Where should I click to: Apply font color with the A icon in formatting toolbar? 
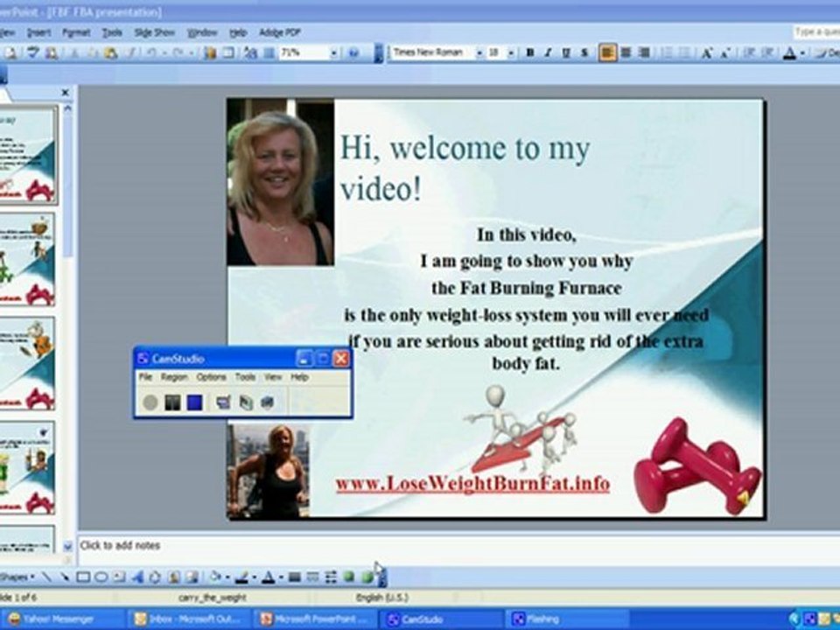(x=789, y=52)
